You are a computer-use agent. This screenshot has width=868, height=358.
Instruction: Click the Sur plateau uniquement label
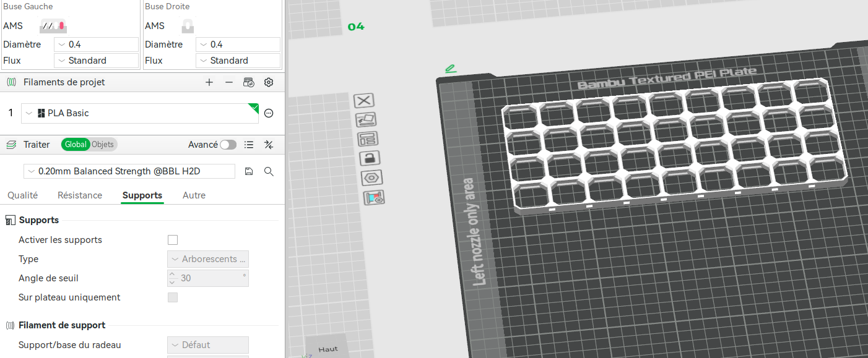(x=69, y=297)
